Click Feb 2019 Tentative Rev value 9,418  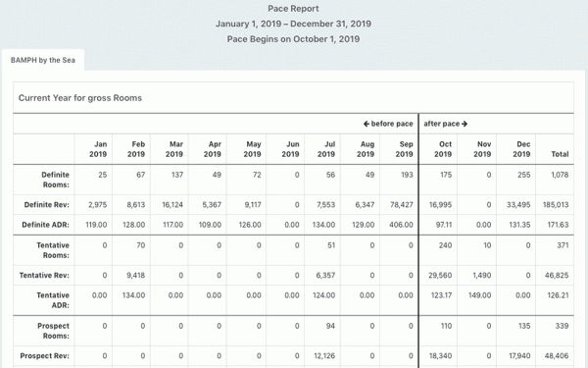point(136,275)
